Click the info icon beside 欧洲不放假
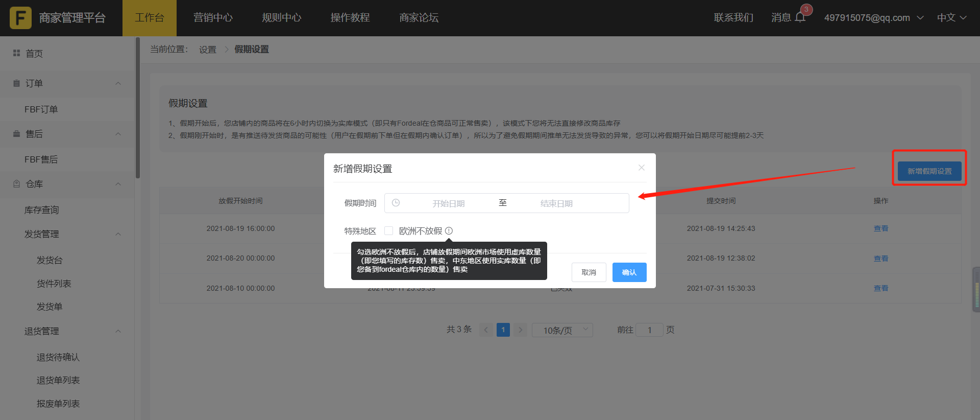 tap(449, 231)
